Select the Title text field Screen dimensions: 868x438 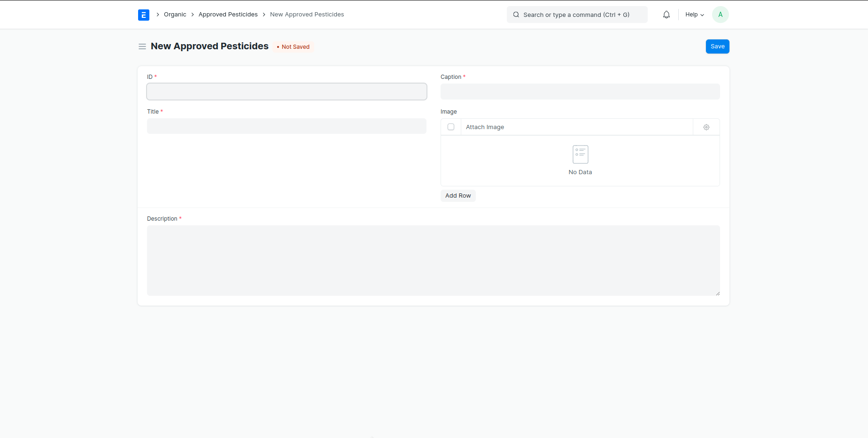pyautogui.click(x=287, y=126)
